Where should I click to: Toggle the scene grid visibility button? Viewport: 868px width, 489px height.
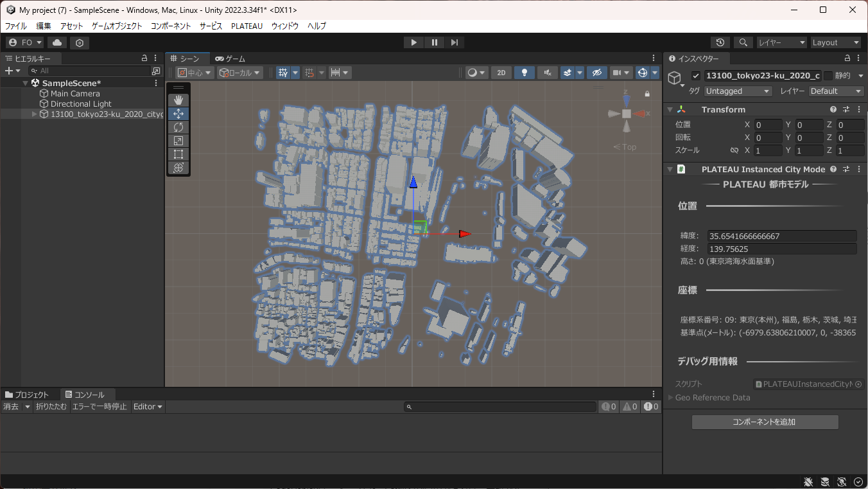point(283,73)
